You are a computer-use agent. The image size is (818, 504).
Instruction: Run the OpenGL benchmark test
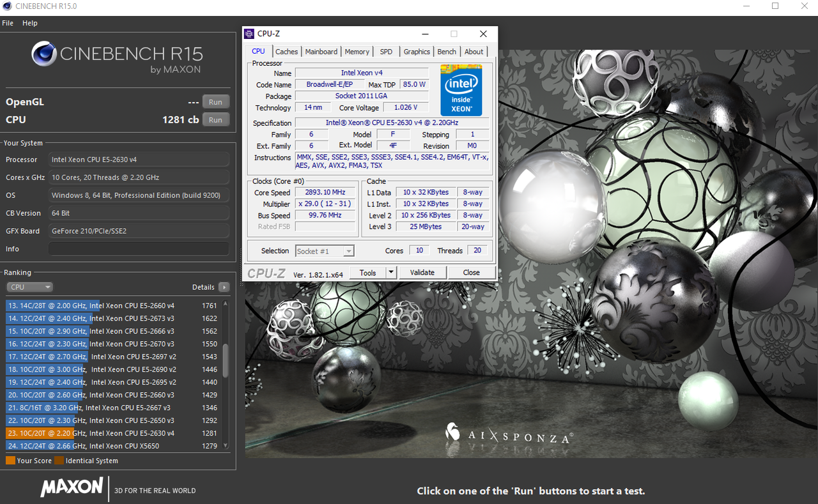click(x=215, y=102)
